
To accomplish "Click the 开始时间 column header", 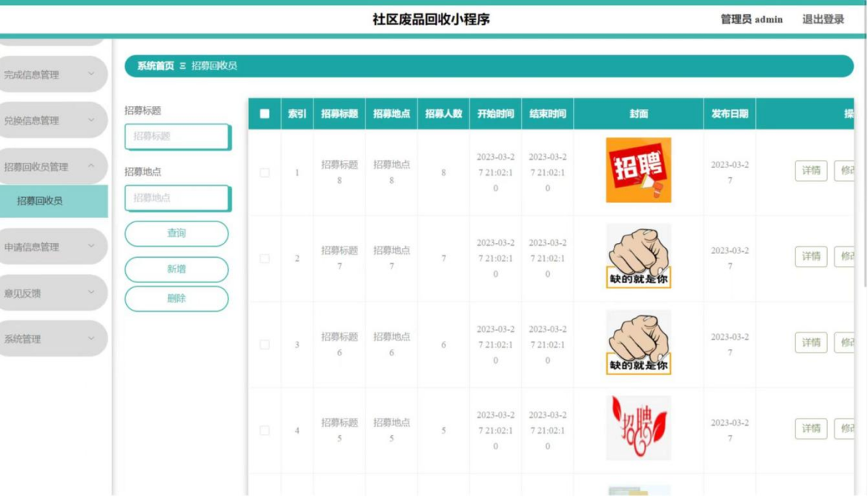I will (x=495, y=113).
